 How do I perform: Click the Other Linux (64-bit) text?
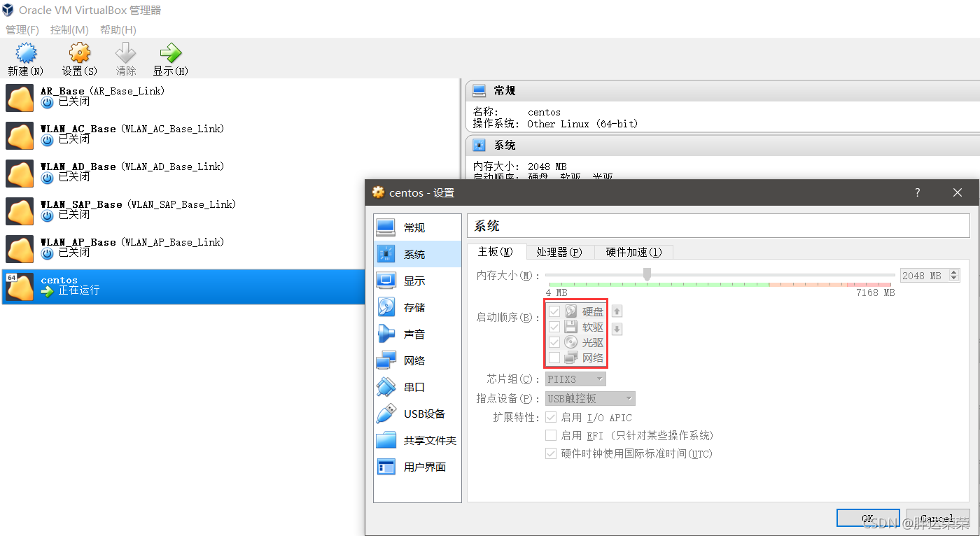(582, 124)
